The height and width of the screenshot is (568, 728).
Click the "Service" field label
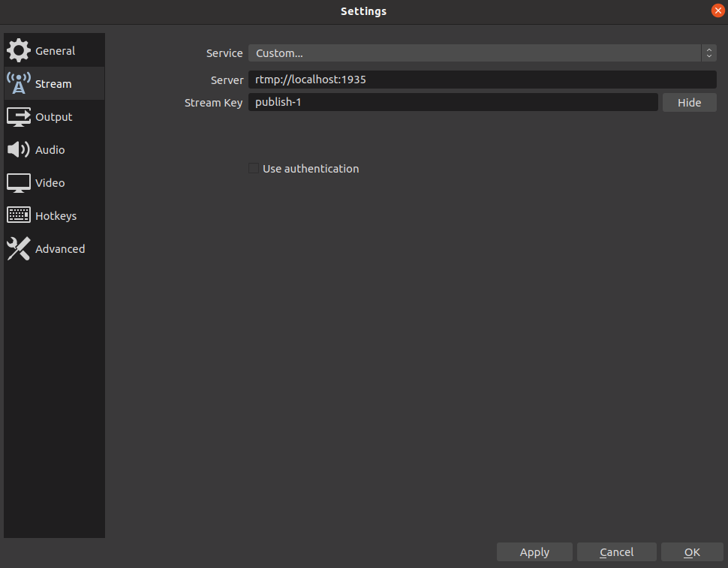click(224, 53)
